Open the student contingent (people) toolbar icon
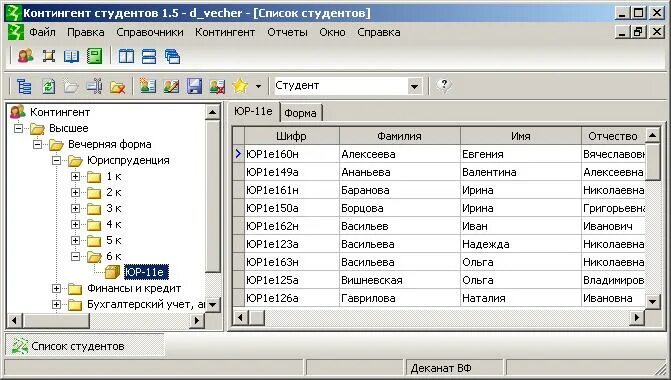The height and width of the screenshot is (380, 671). click(26, 56)
